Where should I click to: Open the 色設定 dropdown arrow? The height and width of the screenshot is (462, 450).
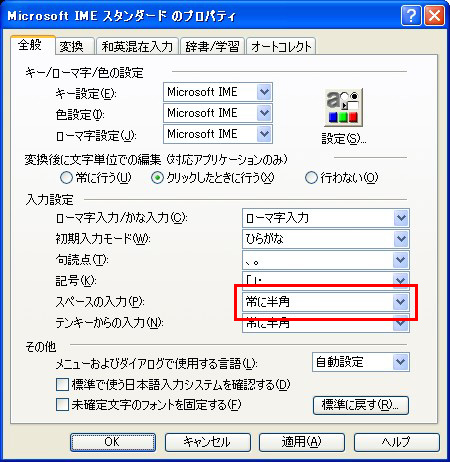click(264, 113)
